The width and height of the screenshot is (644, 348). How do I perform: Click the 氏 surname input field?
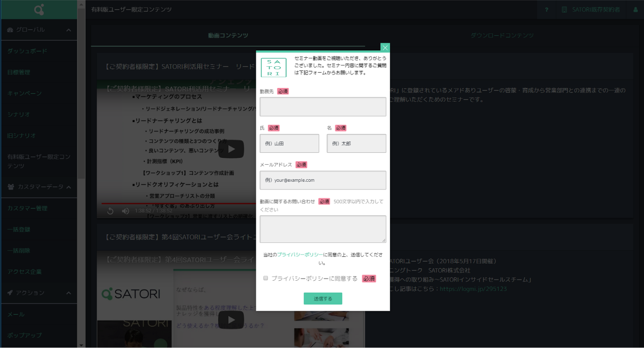tap(289, 143)
